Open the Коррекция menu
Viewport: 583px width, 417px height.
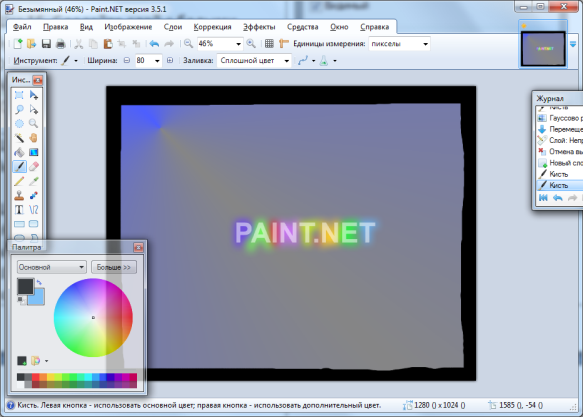212,27
